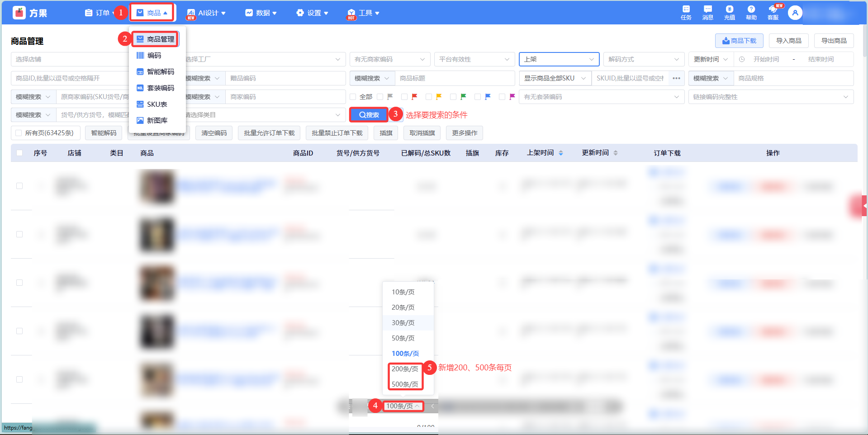Viewport: 868px width, 435px height.
Task: Open the 数据 menu
Action: point(261,13)
